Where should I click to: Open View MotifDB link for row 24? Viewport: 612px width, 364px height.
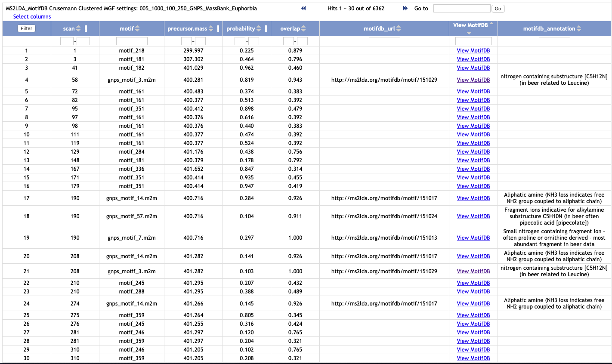473,304
